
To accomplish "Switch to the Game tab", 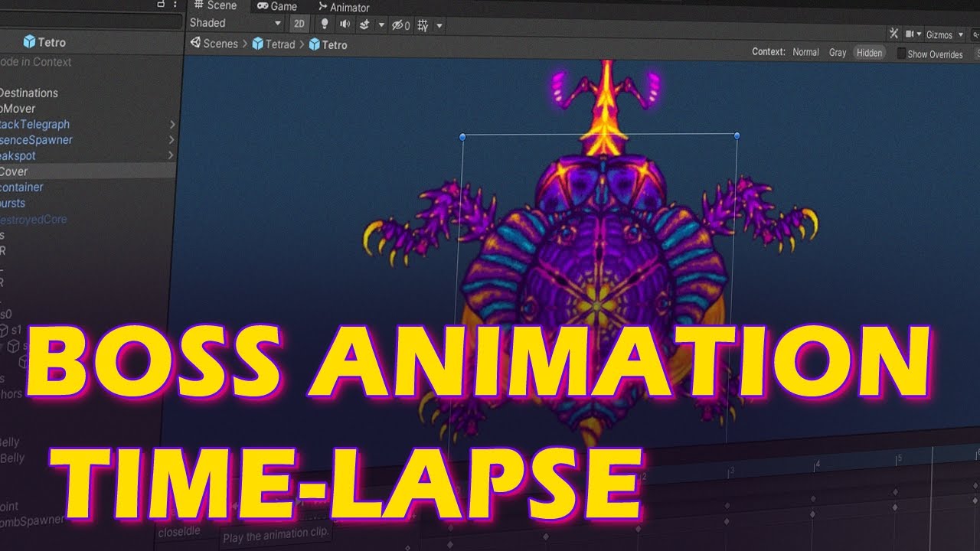I will [276, 6].
